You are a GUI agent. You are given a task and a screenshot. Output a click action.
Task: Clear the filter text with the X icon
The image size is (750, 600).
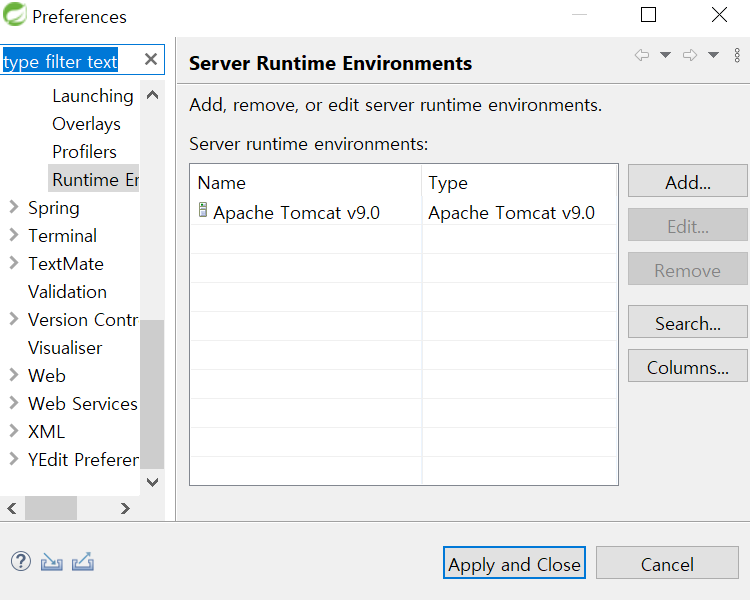[151, 59]
